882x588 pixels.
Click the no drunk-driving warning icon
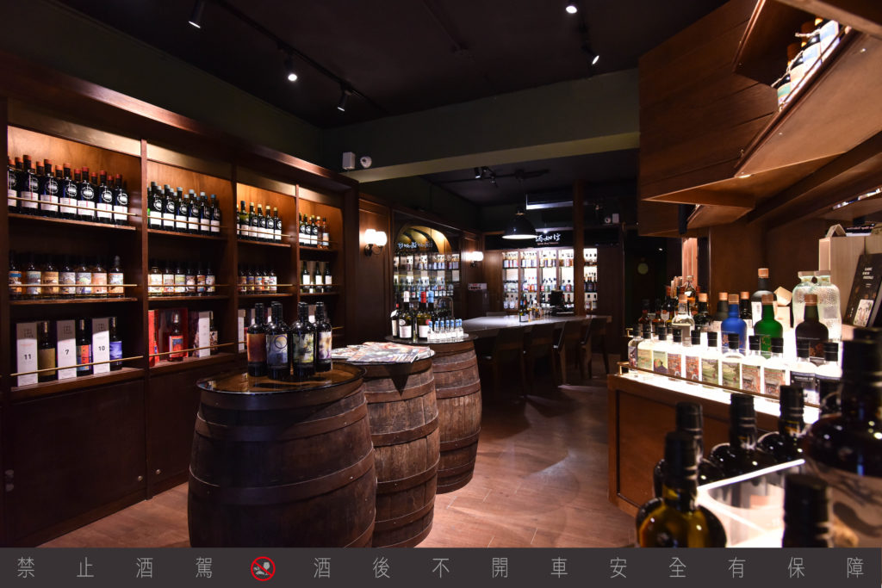[263, 568]
